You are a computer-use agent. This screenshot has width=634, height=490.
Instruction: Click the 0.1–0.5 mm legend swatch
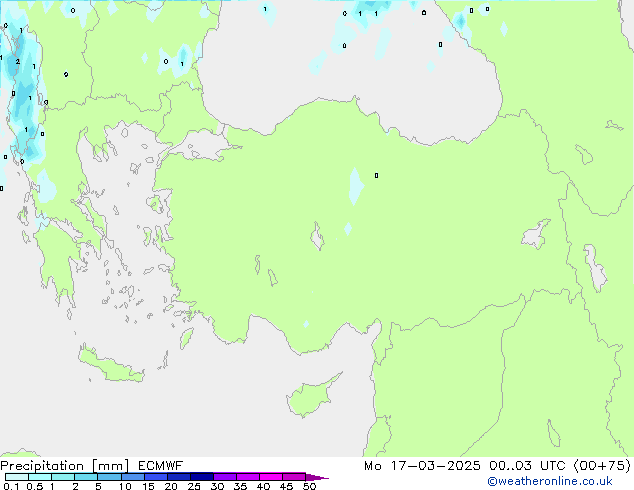[x=17, y=477]
